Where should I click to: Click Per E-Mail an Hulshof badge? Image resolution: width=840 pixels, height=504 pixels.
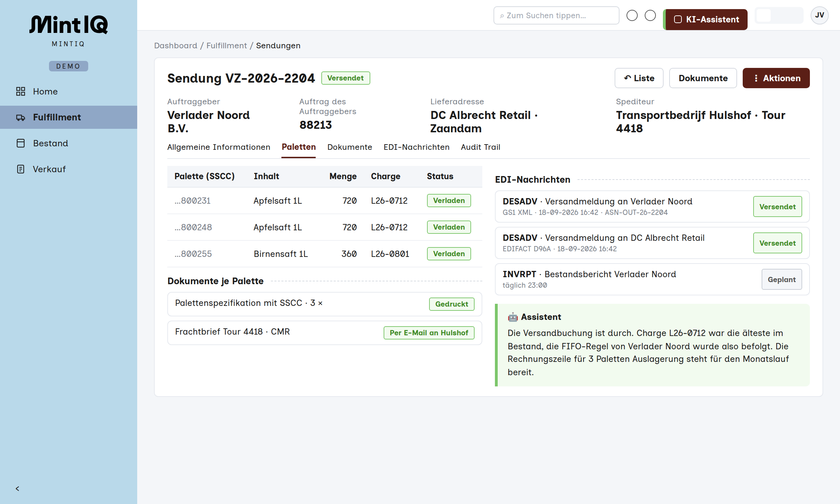(x=429, y=333)
